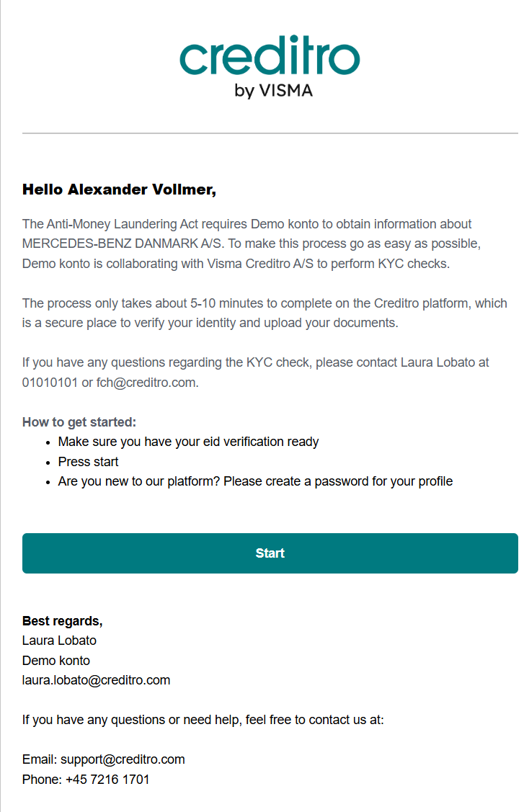The height and width of the screenshot is (812, 524).
Task: Click the eid verification ready bullet
Action: click(188, 442)
